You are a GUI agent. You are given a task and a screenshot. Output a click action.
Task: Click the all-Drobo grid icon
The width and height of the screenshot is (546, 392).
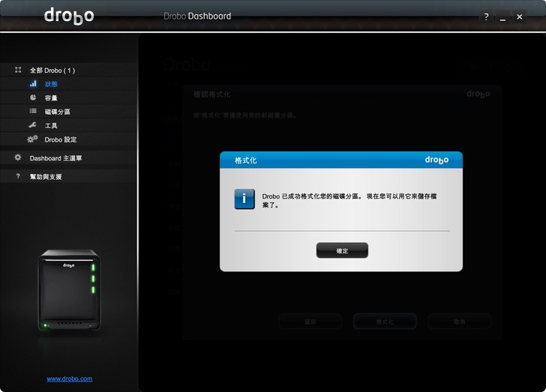[18, 70]
